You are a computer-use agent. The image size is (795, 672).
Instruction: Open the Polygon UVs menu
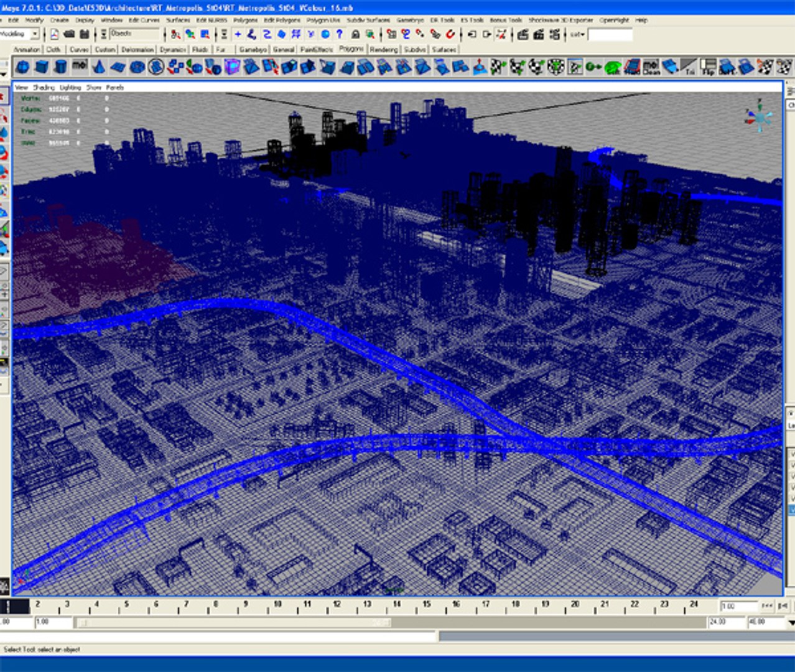(x=323, y=20)
